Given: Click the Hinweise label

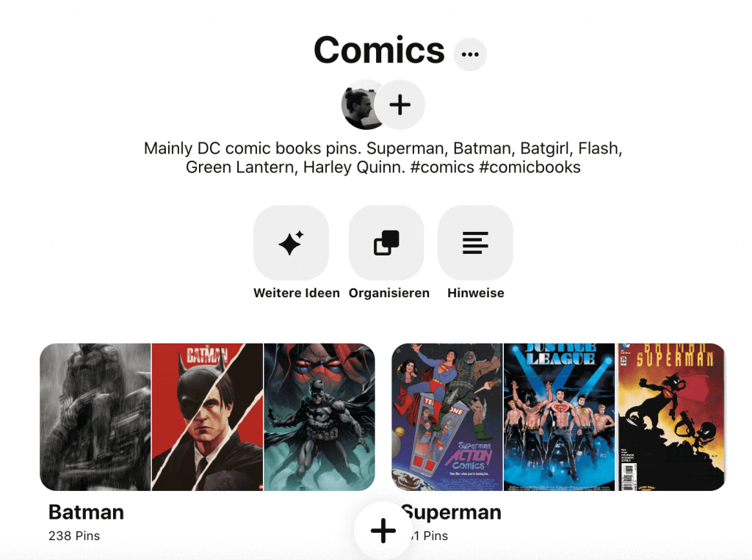Looking at the screenshot, I should pyautogui.click(x=476, y=293).
